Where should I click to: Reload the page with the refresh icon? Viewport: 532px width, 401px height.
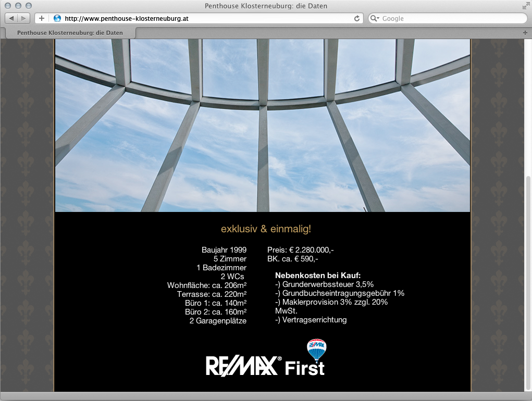[x=356, y=18]
